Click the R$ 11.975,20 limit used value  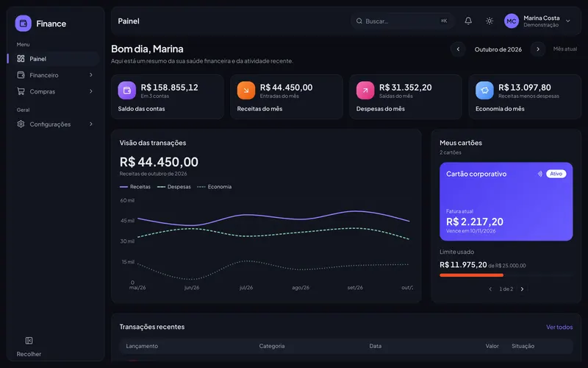(463, 265)
